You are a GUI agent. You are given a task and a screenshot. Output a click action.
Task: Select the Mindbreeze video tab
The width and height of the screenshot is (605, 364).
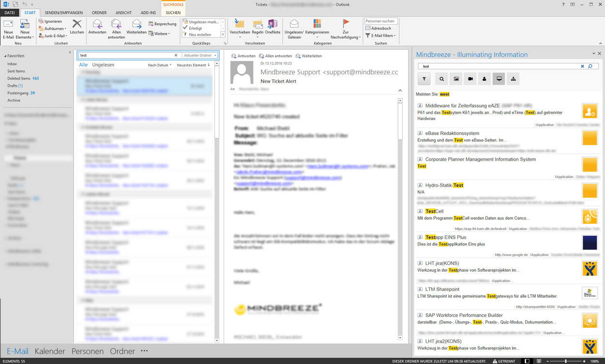(x=470, y=79)
